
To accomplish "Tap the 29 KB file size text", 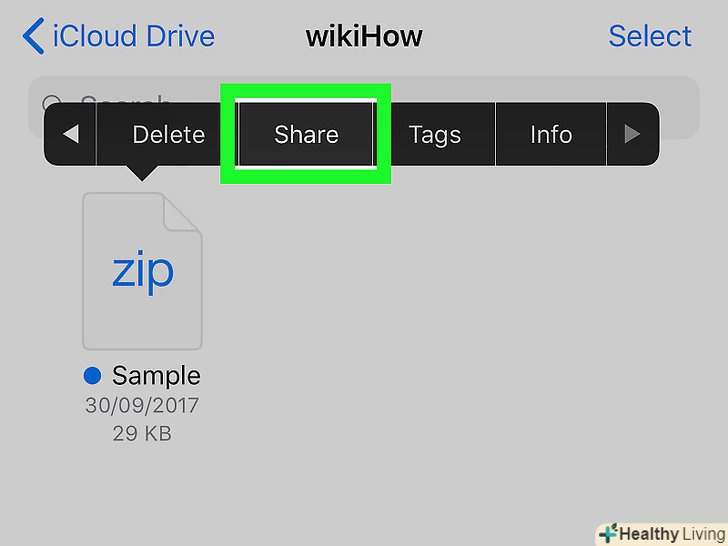I will coord(142,434).
